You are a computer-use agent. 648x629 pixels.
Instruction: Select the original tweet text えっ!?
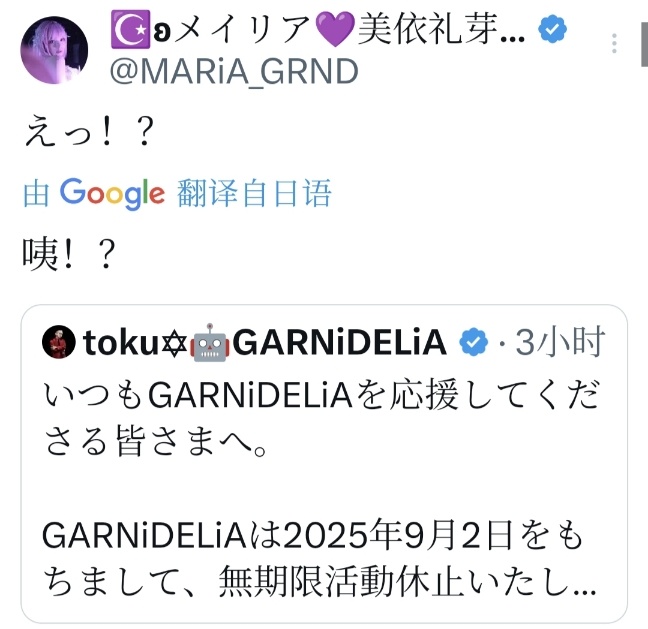click(89, 131)
